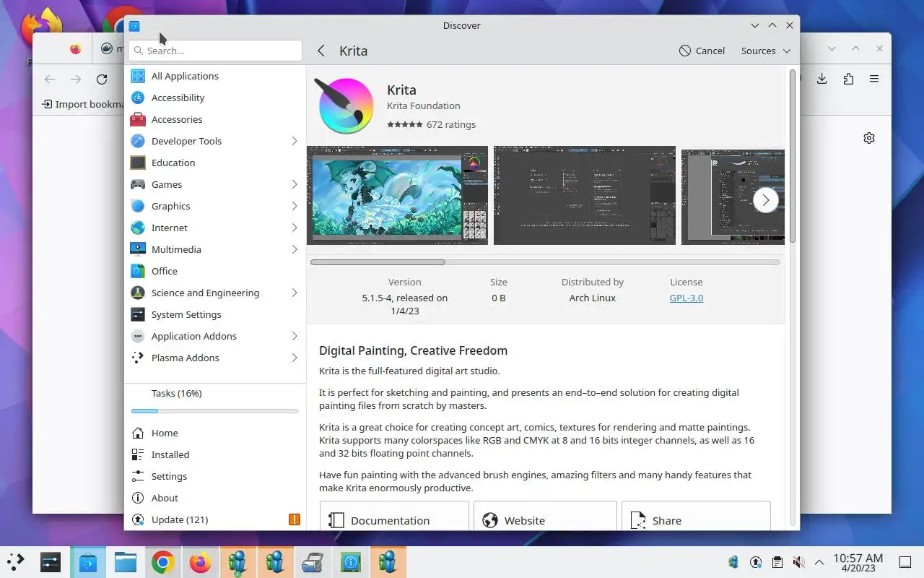Select the Graphics category
The image size is (924, 578).
215,206
